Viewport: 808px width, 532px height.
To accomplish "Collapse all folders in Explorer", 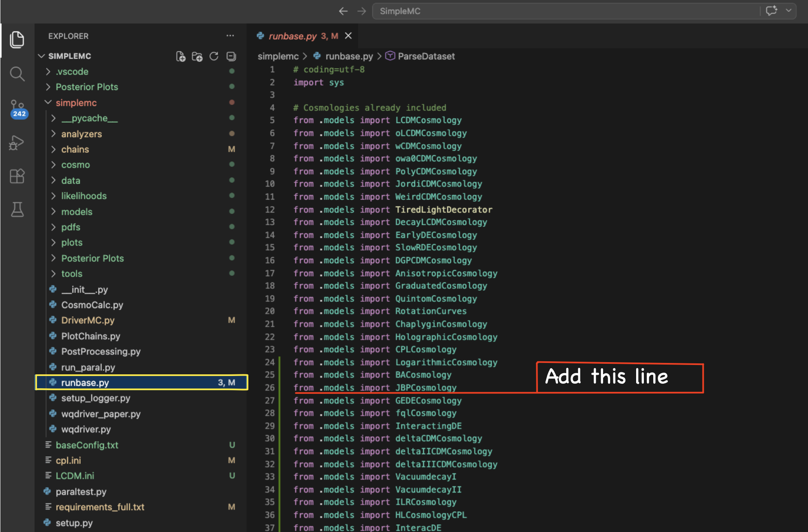I will point(231,56).
